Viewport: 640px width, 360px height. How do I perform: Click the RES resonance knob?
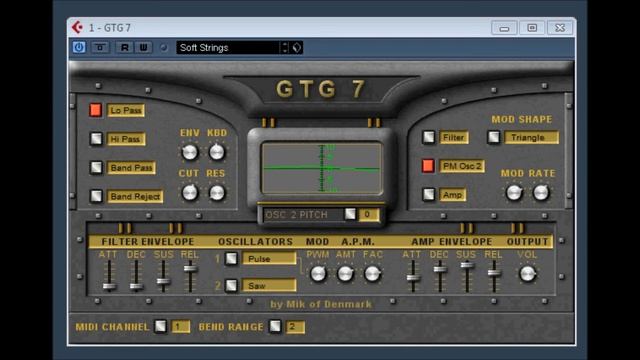click(x=217, y=193)
